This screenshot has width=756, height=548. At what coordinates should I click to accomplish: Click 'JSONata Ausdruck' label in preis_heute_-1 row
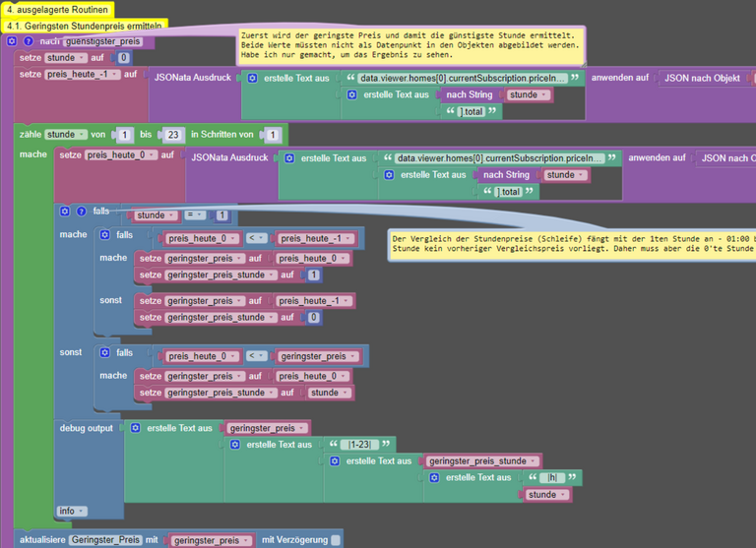click(x=192, y=77)
